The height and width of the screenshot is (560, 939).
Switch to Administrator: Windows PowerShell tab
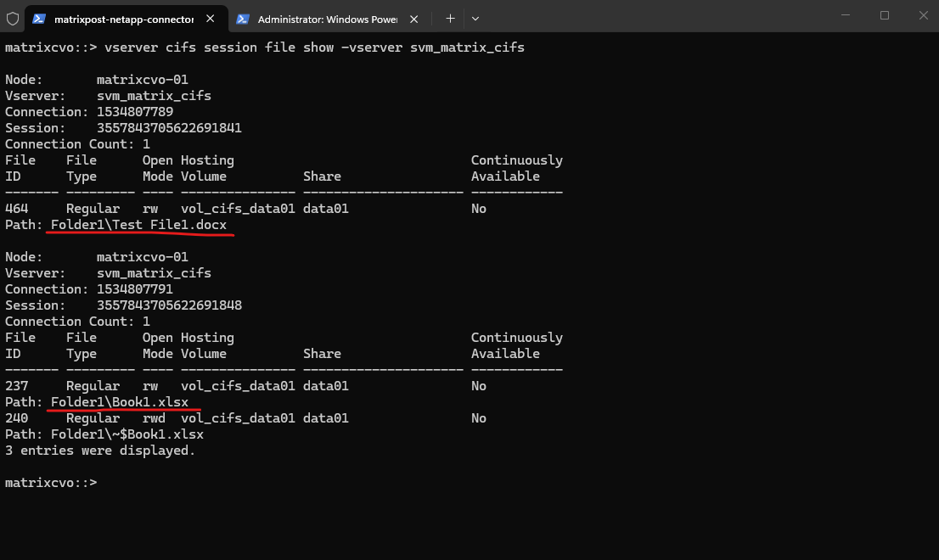327,19
